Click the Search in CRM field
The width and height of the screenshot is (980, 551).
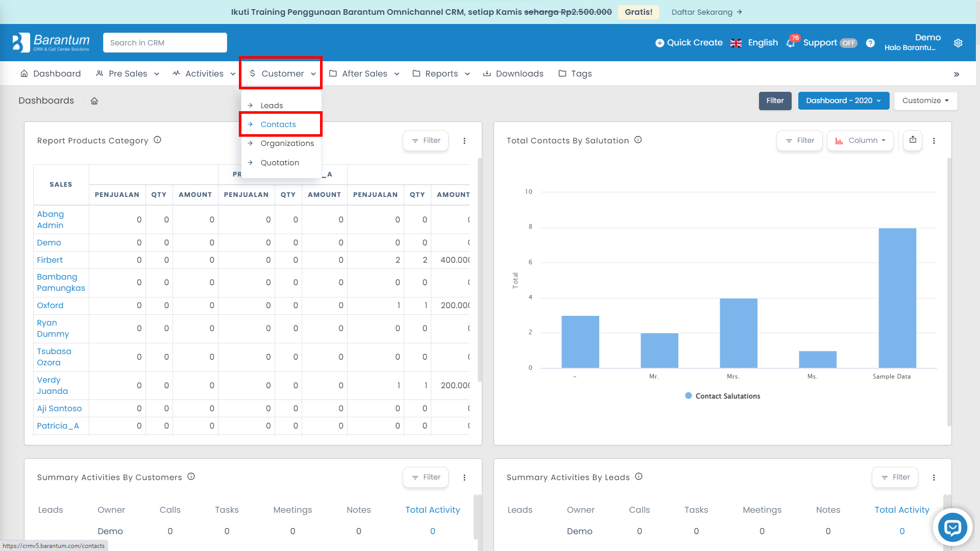tap(165, 43)
